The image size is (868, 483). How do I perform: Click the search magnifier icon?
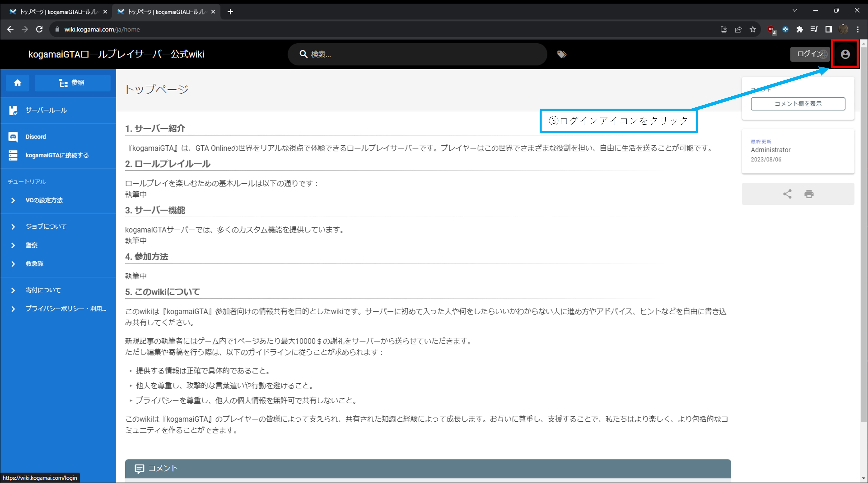303,54
